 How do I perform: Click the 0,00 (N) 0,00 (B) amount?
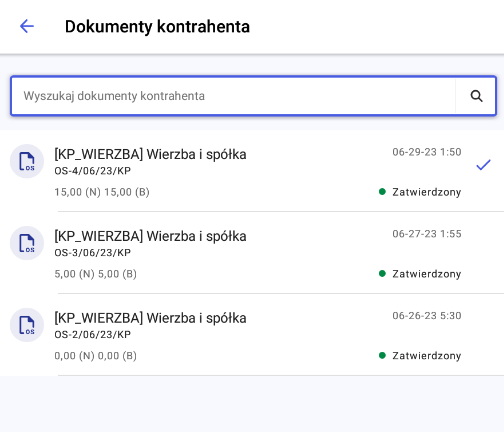coord(96,356)
